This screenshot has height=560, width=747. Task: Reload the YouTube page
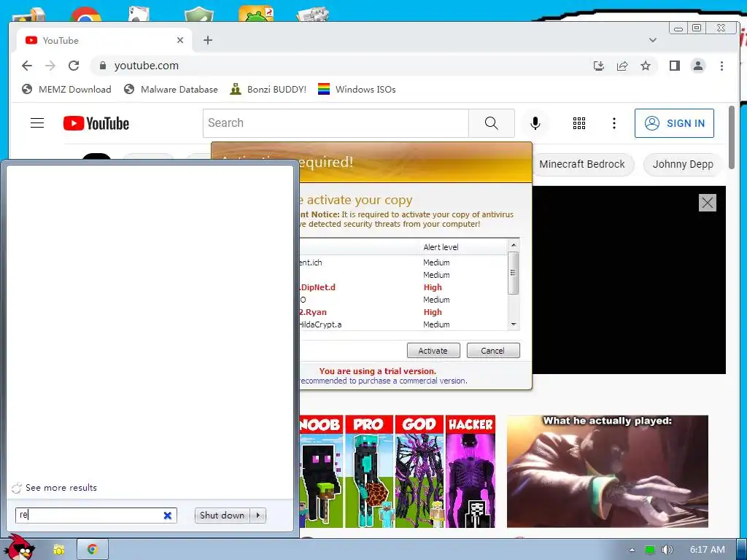tap(74, 66)
